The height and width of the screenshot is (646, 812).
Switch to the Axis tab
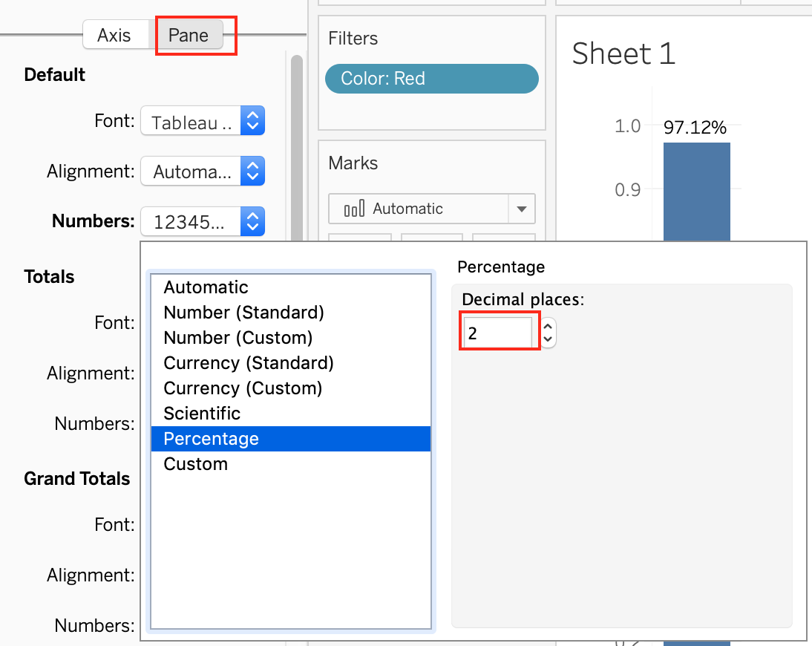click(117, 34)
